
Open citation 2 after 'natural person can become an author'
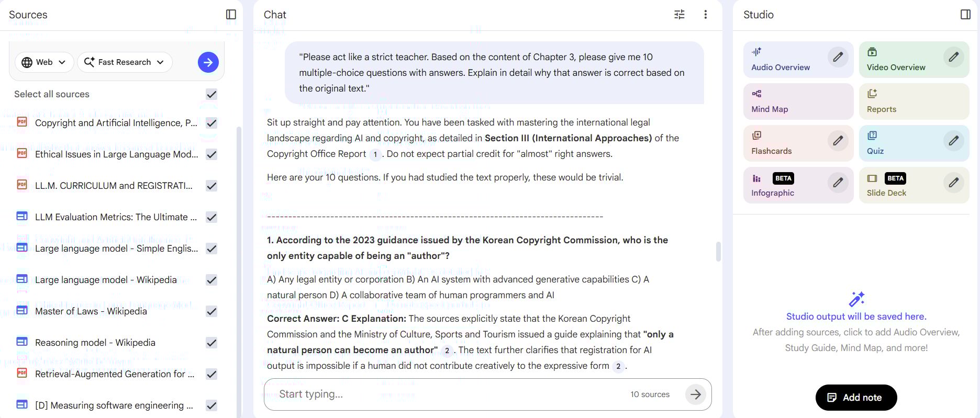448,351
